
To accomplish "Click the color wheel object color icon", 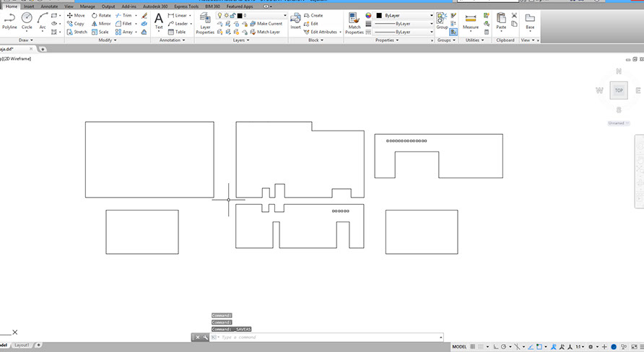I will (x=368, y=15).
